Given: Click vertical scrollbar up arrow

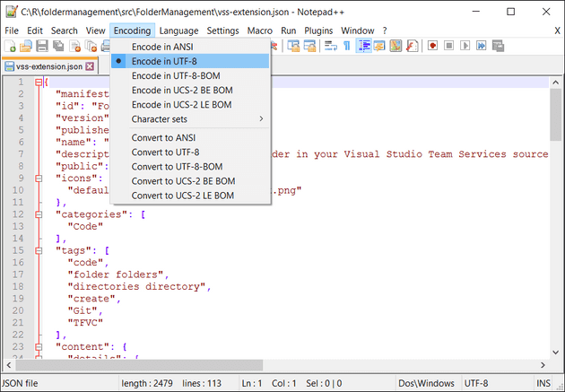Looking at the screenshot, I should [x=556, y=83].
